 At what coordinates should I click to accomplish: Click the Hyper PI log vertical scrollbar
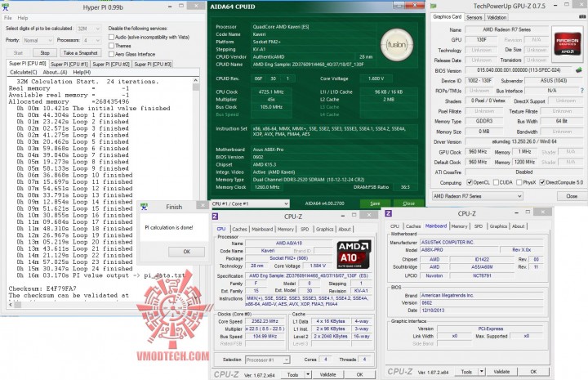(196, 191)
